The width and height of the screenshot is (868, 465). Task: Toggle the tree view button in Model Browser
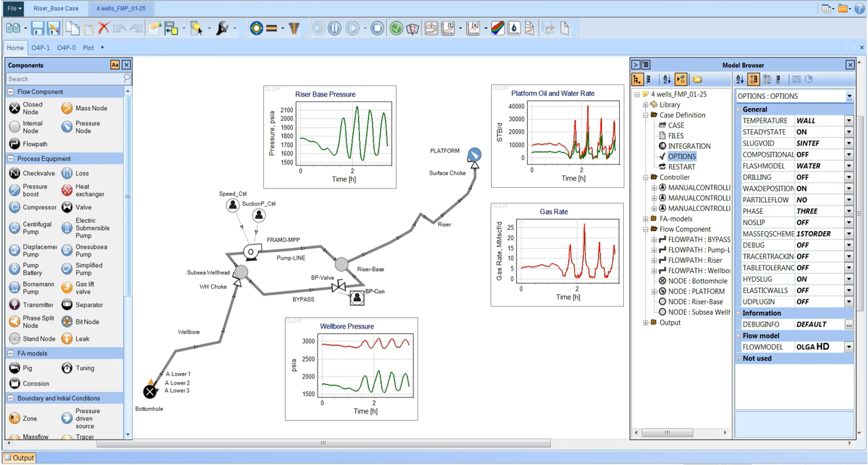(x=637, y=80)
